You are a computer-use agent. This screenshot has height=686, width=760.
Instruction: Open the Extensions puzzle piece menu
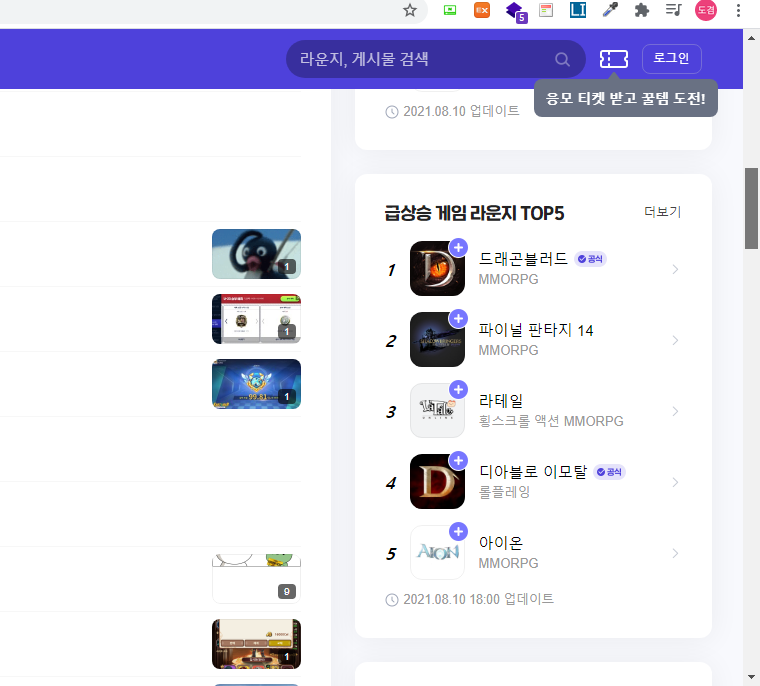[x=642, y=10]
